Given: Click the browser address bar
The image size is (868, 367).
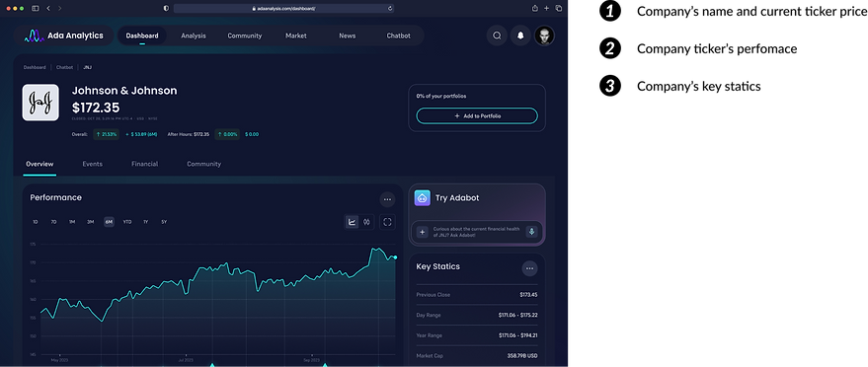Looking at the screenshot, I should [x=284, y=8].
